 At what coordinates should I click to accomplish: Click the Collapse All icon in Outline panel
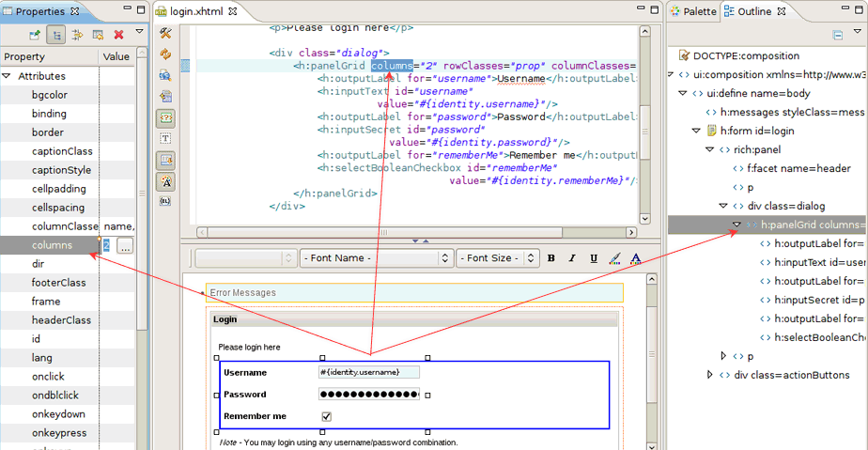(837, 35)
